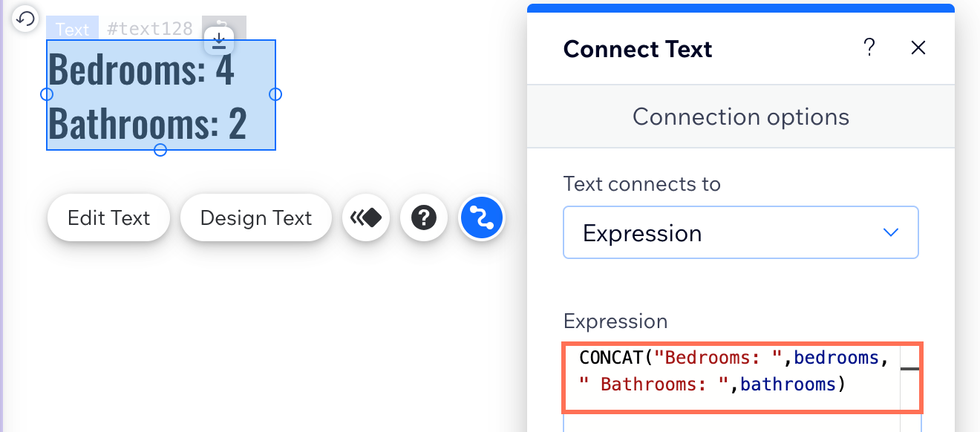
Task: Click the expression editor scrollbar
Action: (910, 378)
